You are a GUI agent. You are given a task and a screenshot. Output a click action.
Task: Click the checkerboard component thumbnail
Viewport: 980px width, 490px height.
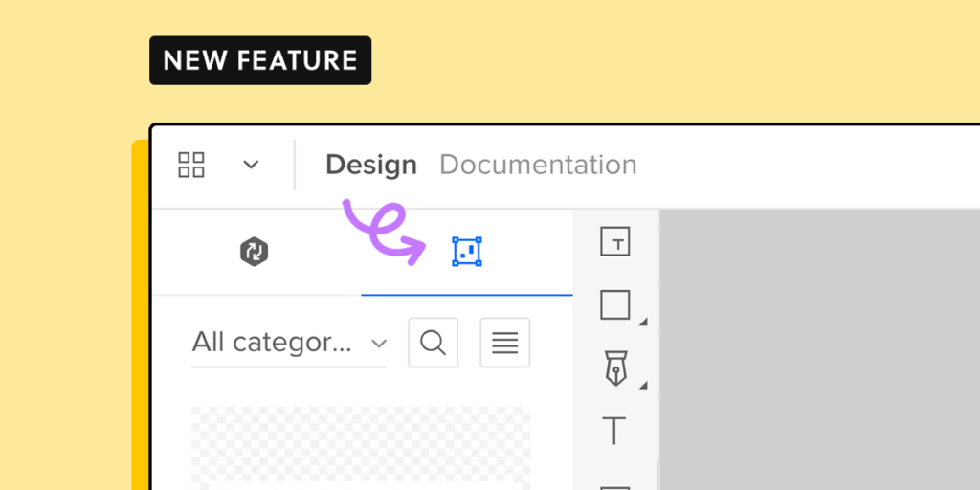(x=360, y=446)
